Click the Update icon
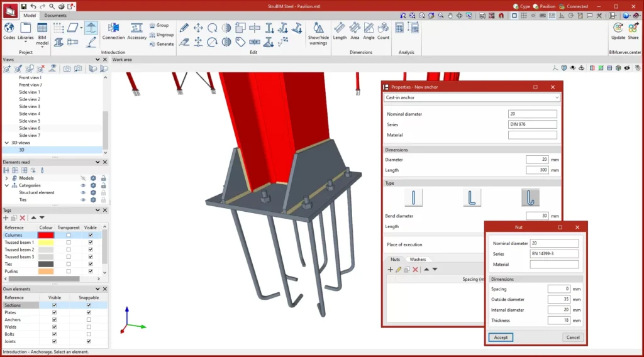Viewport: 644px width, 357px height. coord(618,30)
